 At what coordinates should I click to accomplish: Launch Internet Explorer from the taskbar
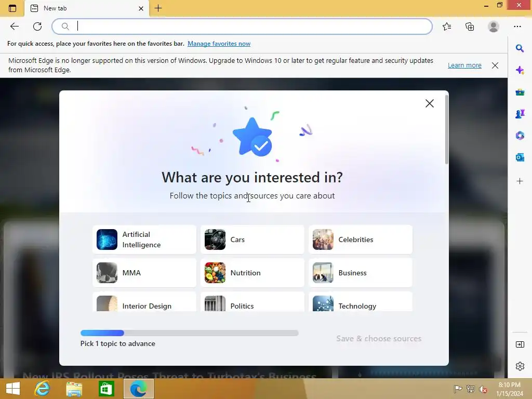click(x=42, y=389)
